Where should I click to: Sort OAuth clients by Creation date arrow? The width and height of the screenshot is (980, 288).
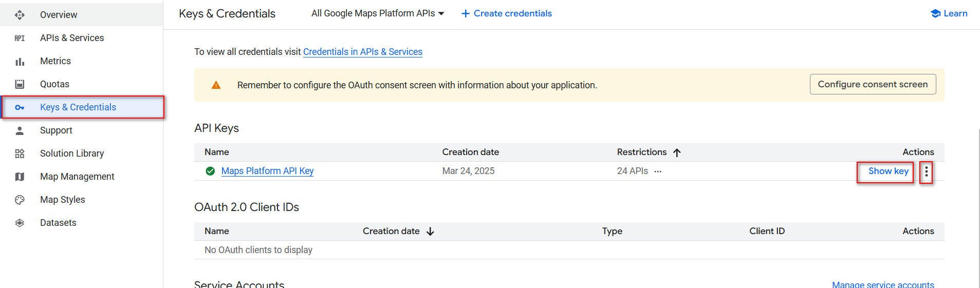(x=430, y=232)
